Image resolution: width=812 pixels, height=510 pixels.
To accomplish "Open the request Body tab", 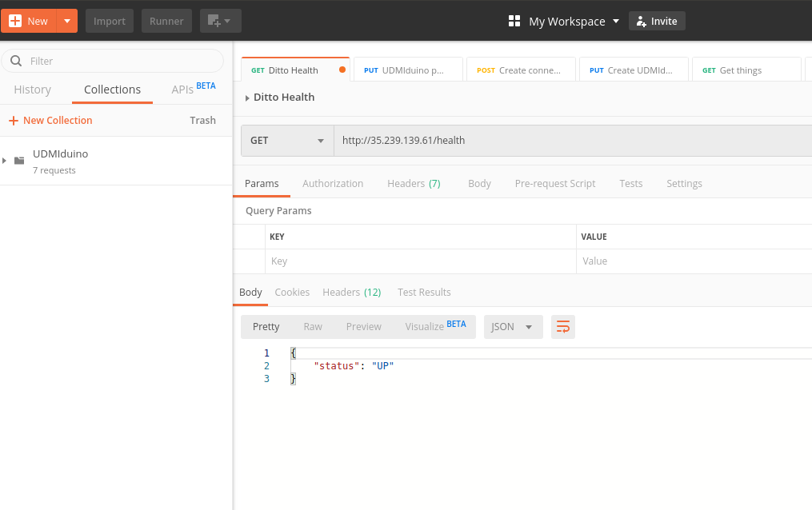I will coord(479,184).
